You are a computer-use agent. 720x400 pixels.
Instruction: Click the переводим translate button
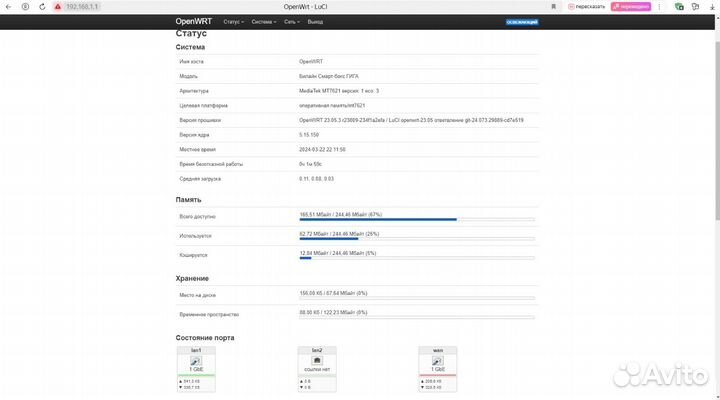click(x=631, y=6)
